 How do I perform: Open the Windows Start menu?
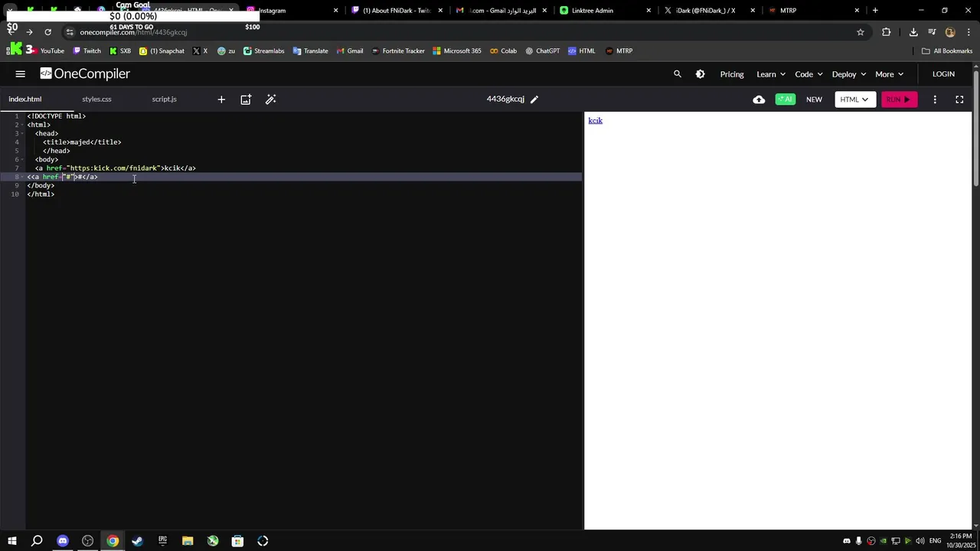(12, 541)
